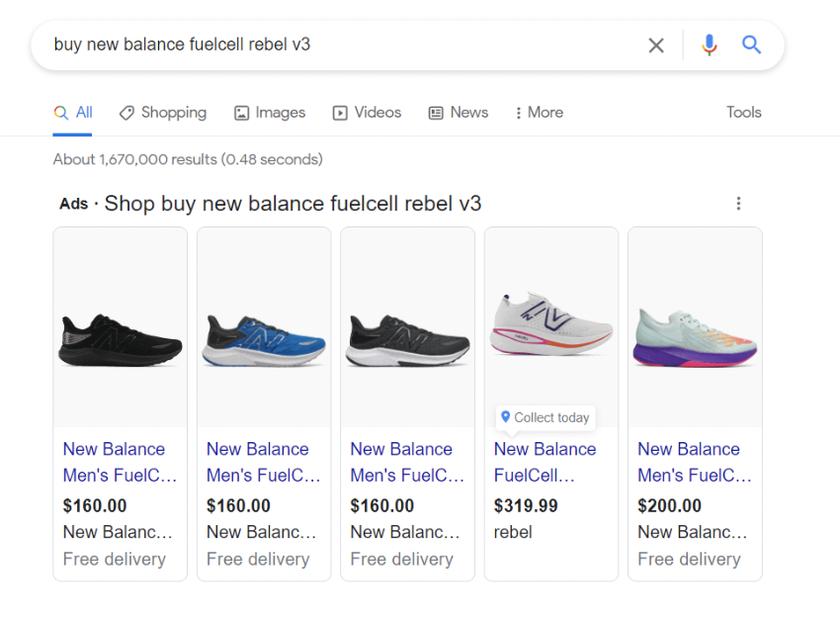The width and height of the screenshot is (840, 623).
Task: Click the Videos tab's play icon
Action: [340, 113]
